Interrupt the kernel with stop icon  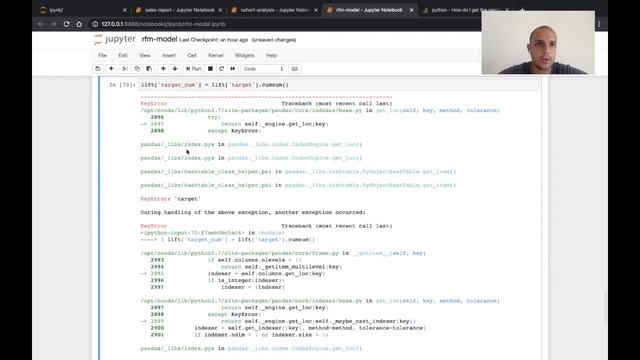(210, 69)
